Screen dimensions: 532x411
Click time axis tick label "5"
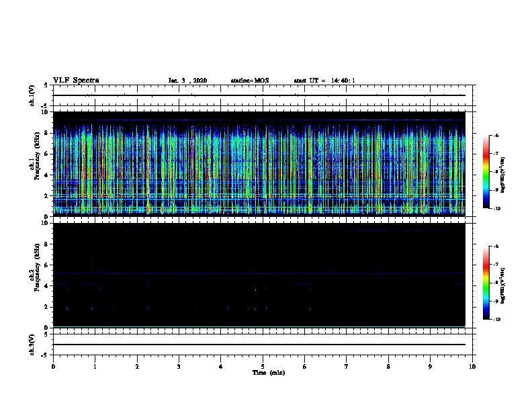(x=263, y=367)
